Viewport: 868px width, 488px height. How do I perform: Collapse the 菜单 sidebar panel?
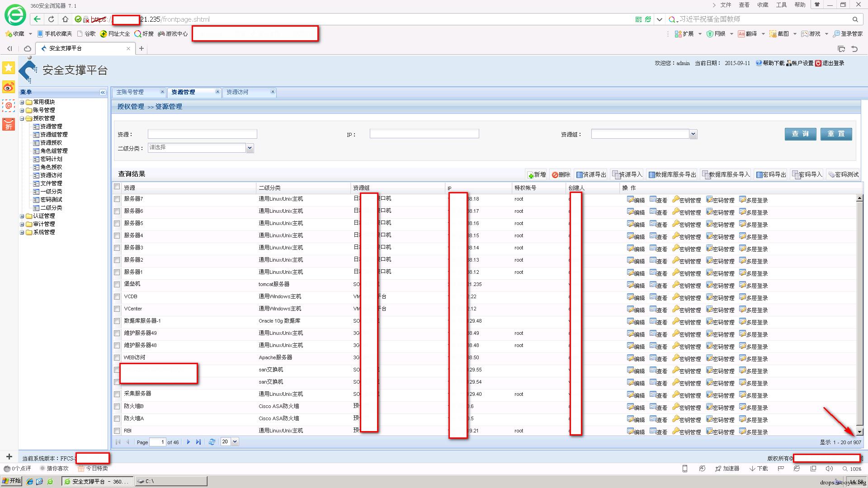(103, 92)
